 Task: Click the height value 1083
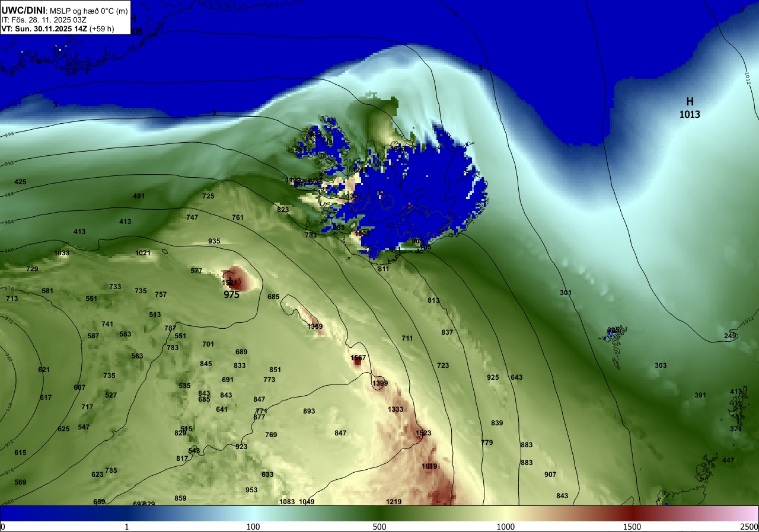click(x=287, y=502)
